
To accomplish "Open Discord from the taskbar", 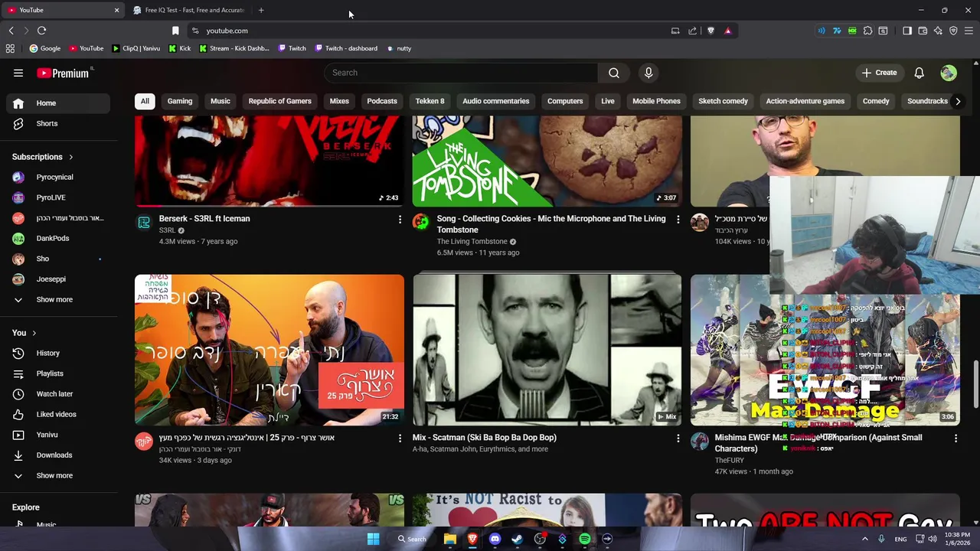I will (x=495, y=539).
